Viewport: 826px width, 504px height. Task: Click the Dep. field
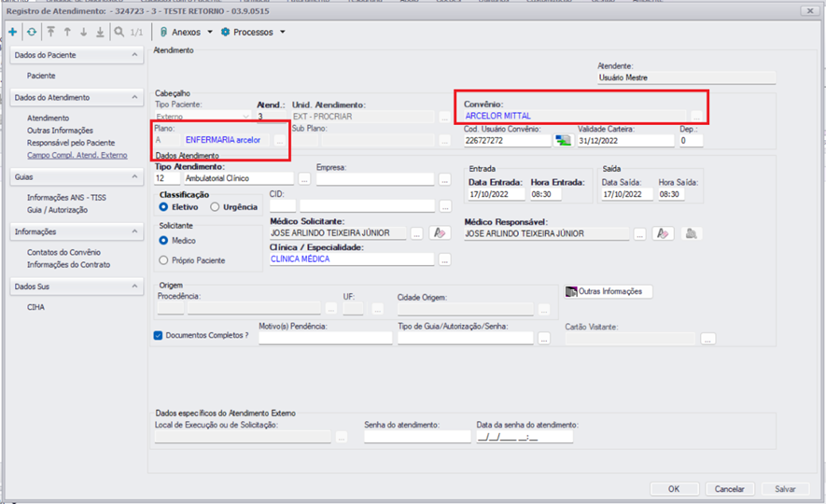tap(691, 141)
